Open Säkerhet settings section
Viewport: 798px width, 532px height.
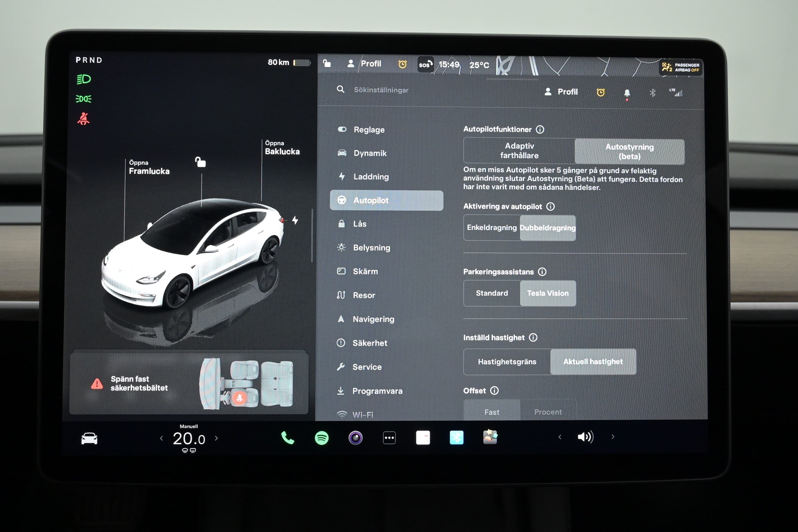387,343
